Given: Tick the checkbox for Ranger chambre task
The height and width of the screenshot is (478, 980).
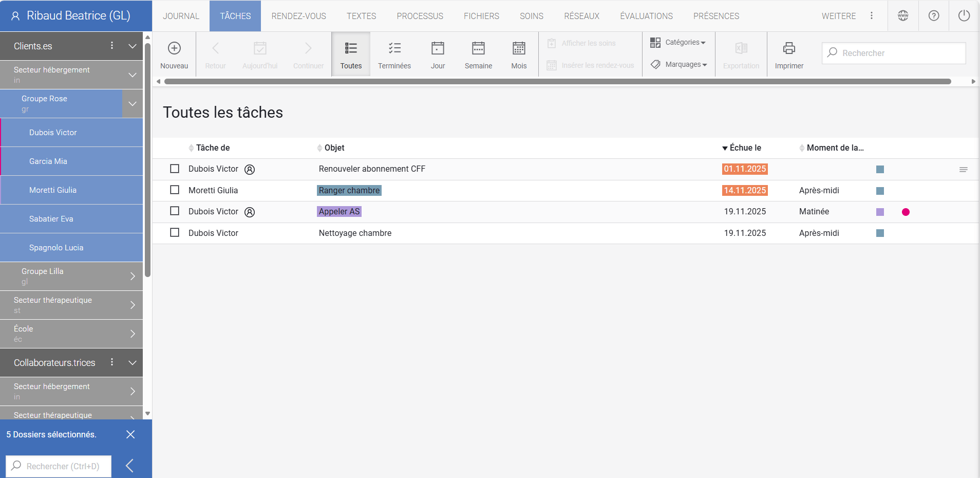Looking at the screenshot, I should [x=175, y=190].
